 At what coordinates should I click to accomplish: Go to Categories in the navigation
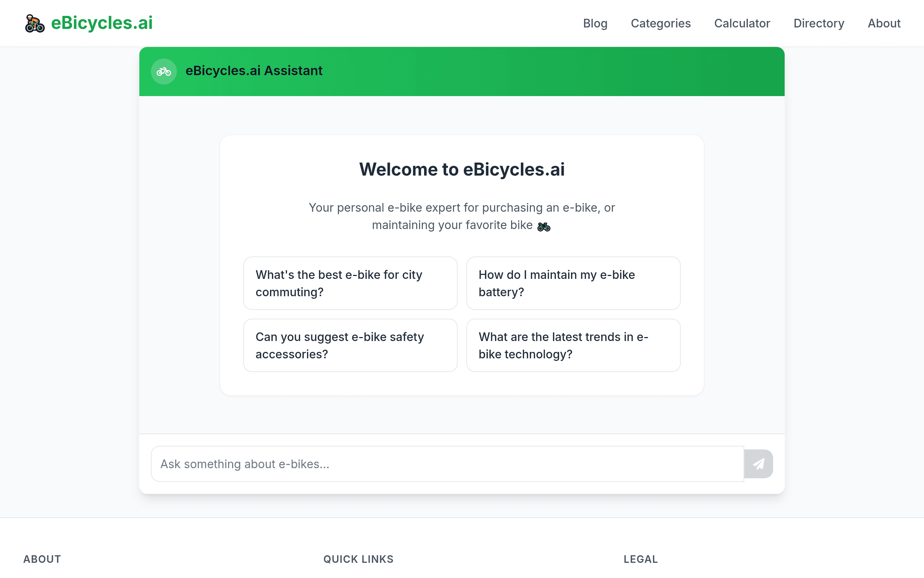(x=661, y=23)
